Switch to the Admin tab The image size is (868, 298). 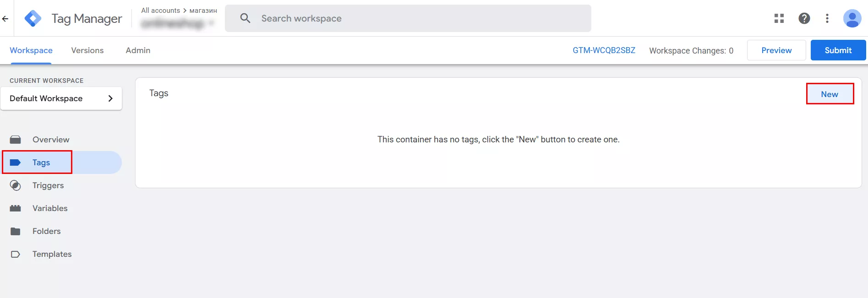138,50
